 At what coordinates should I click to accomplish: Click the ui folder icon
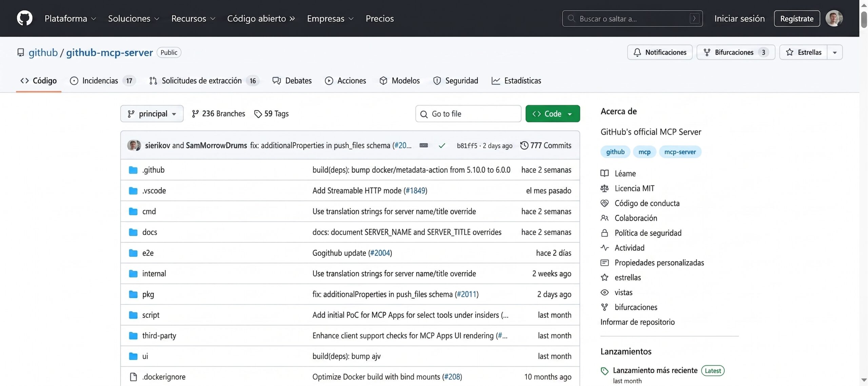tap(133, 356)
